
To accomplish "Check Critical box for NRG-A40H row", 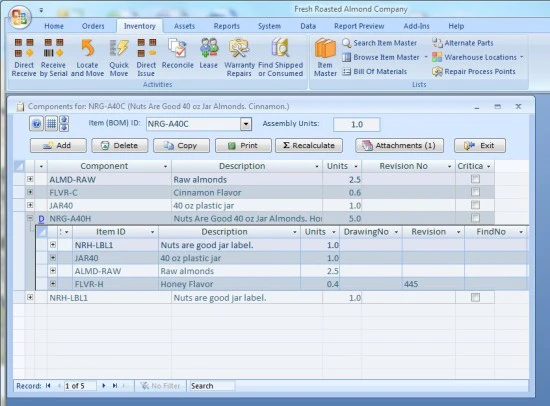I will [475, 218].
